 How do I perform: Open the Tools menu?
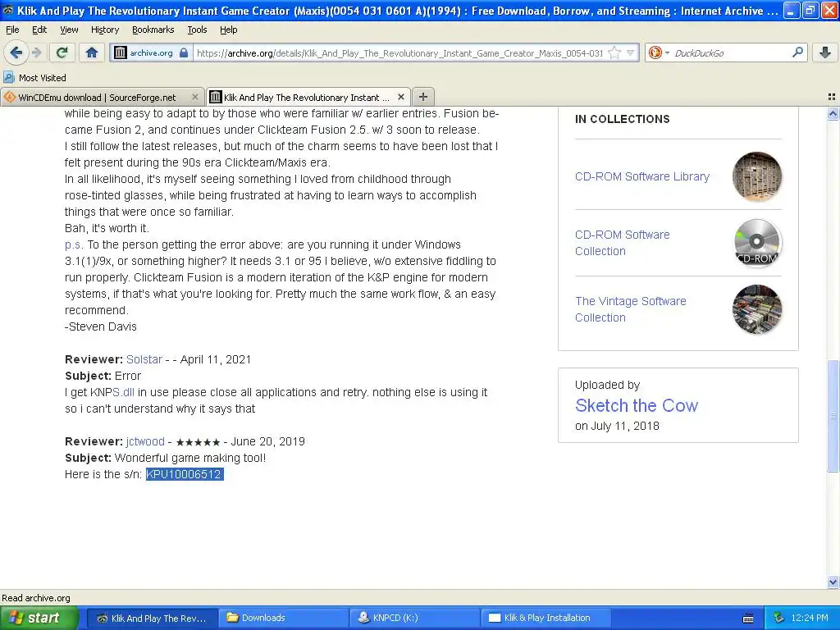coord(197,30)
